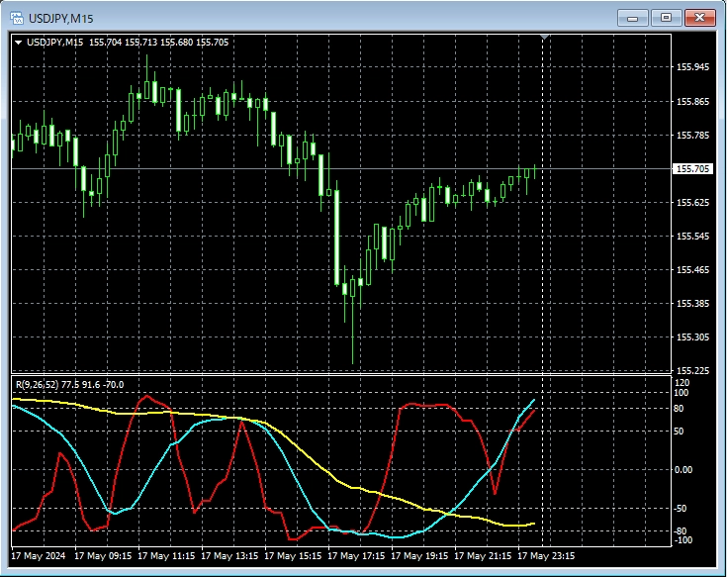
Task: Click the current price label 155.705
Action: [692, 169]
